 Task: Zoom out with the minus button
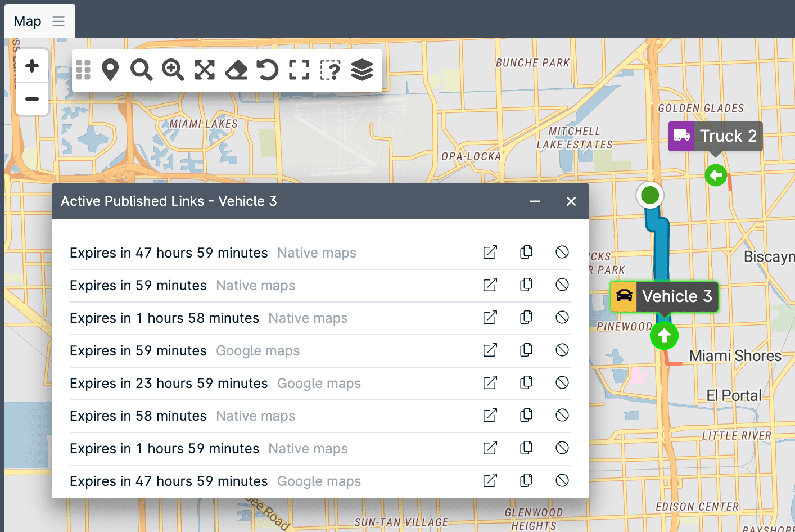click(x=32, y=99)
